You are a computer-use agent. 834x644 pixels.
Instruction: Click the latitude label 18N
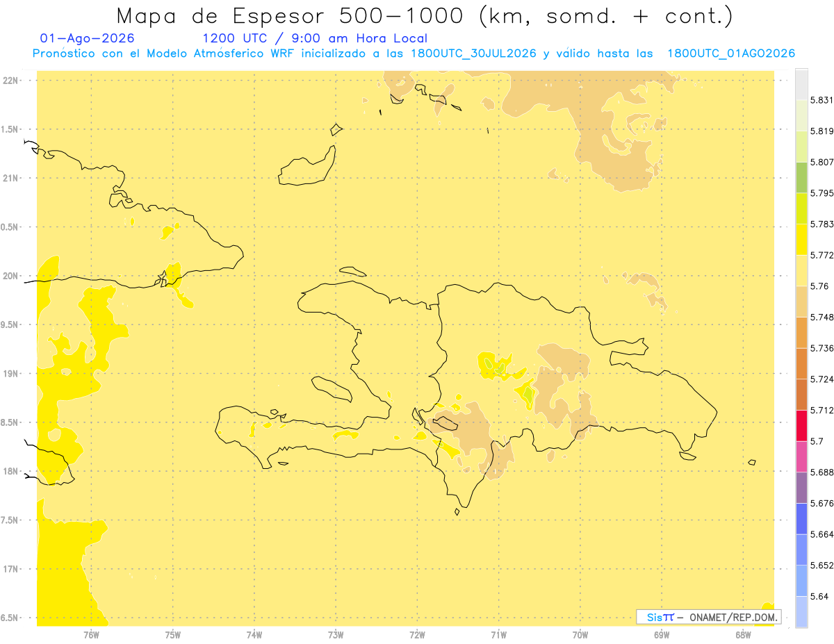[12, 472]
